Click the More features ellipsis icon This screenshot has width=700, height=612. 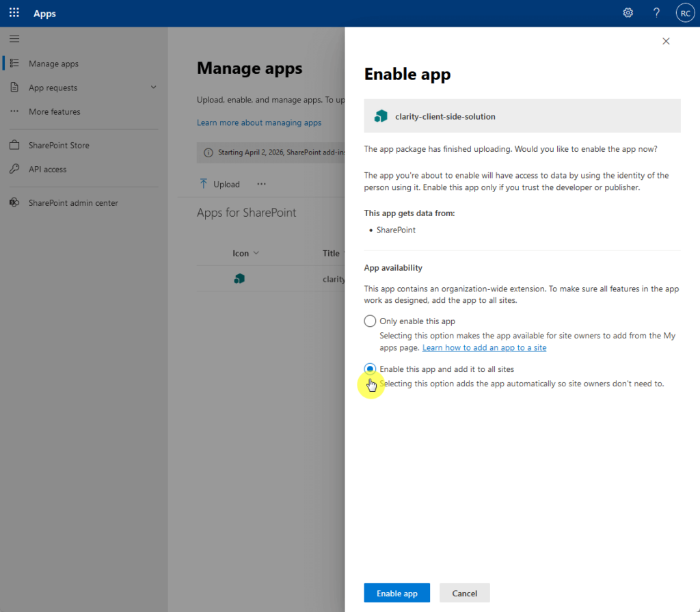tap(14, 111)
